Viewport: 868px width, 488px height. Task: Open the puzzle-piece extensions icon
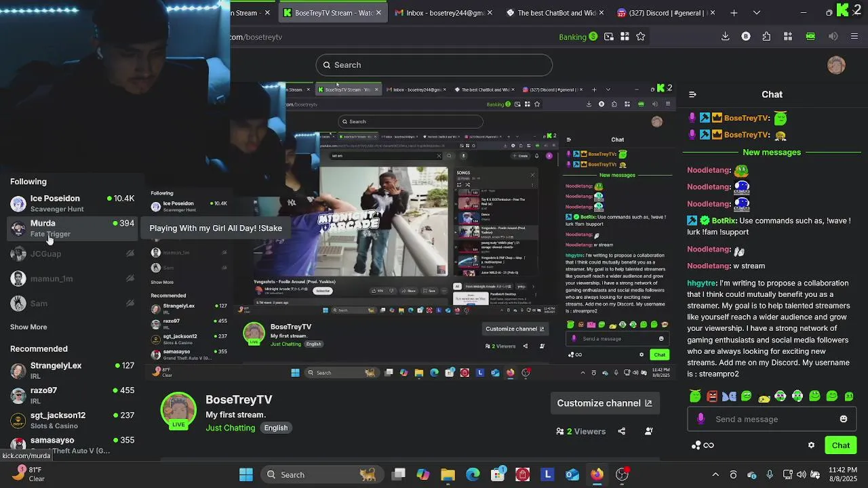[766, 37]
